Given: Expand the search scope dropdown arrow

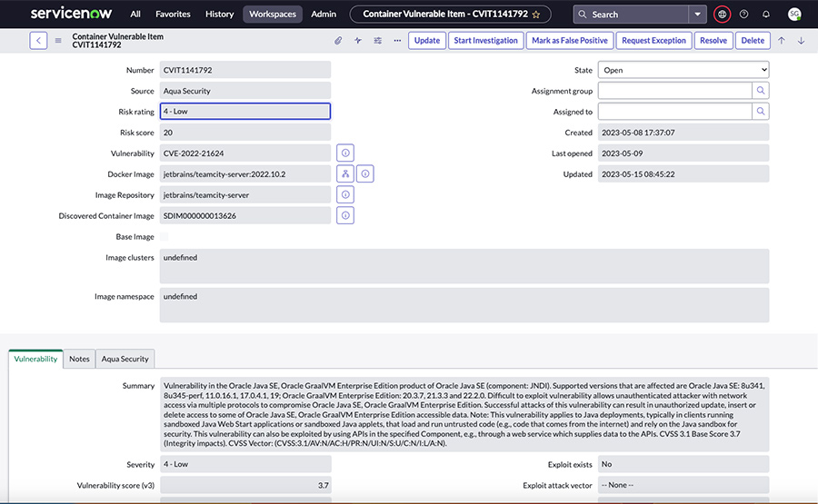Looking at the screenshot, I should point(697,15).
